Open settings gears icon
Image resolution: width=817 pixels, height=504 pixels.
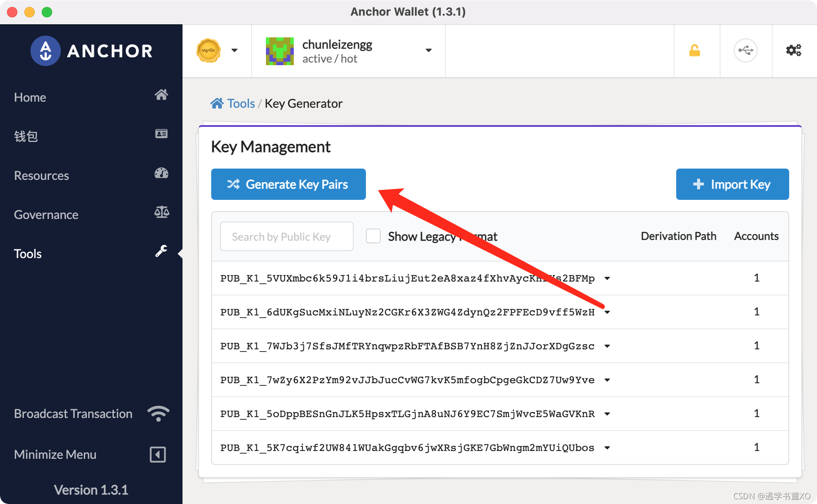[x=794, y=50]
